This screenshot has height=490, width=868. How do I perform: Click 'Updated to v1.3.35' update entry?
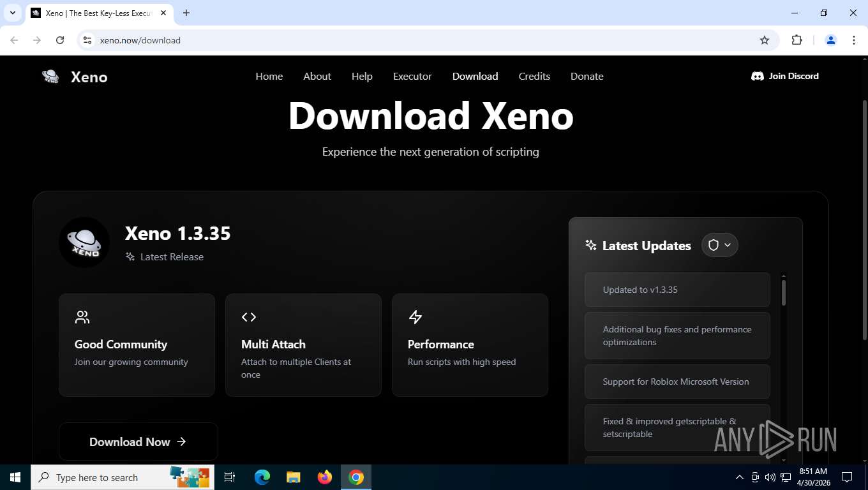677,290
